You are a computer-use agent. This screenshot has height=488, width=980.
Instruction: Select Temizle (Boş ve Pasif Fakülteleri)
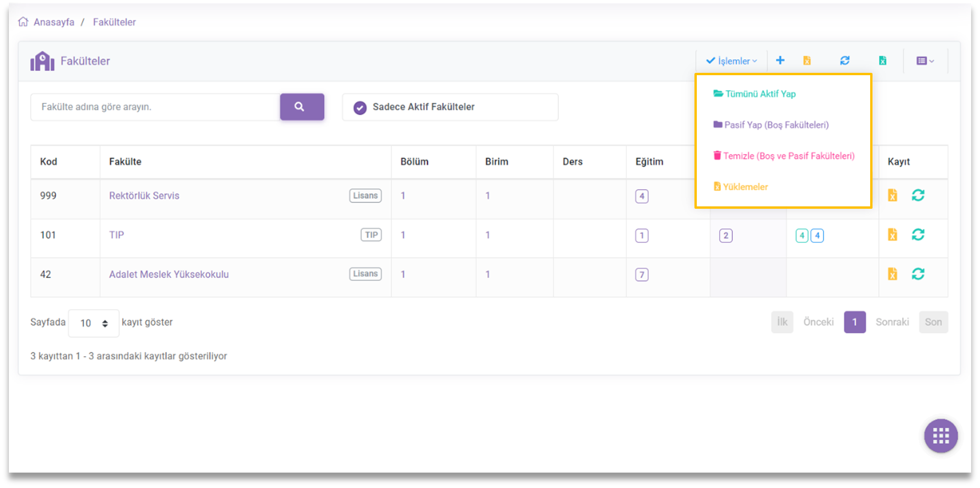[788, 156]
